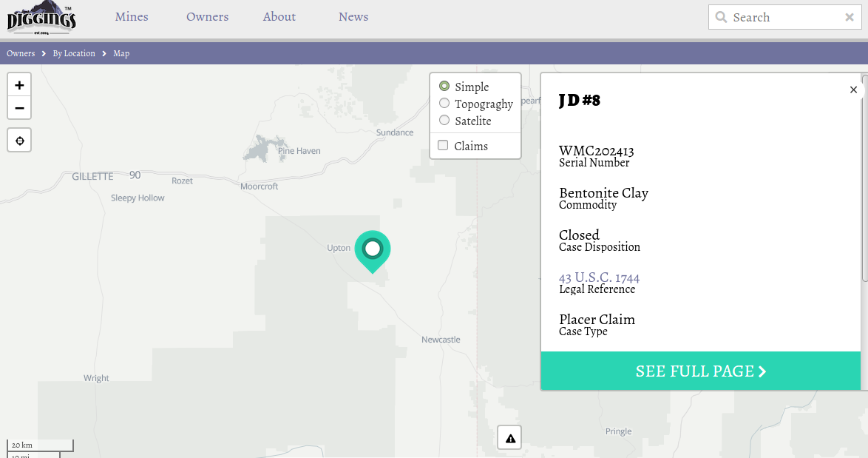Click the Sundance label on map
Screen dimensions: 868x458
tap(395, 132)
